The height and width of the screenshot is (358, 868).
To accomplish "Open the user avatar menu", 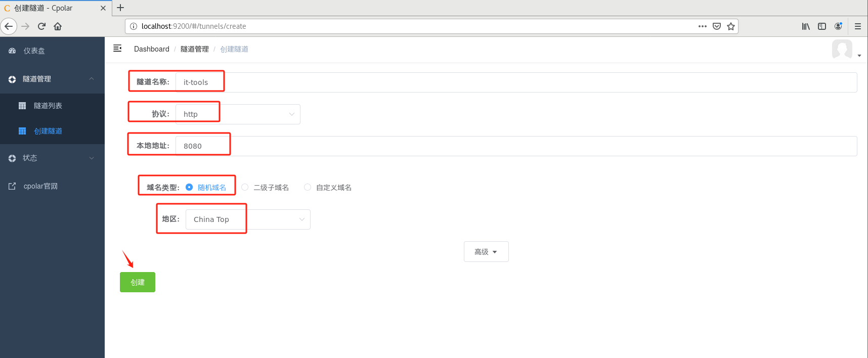I will pos(846,50).
